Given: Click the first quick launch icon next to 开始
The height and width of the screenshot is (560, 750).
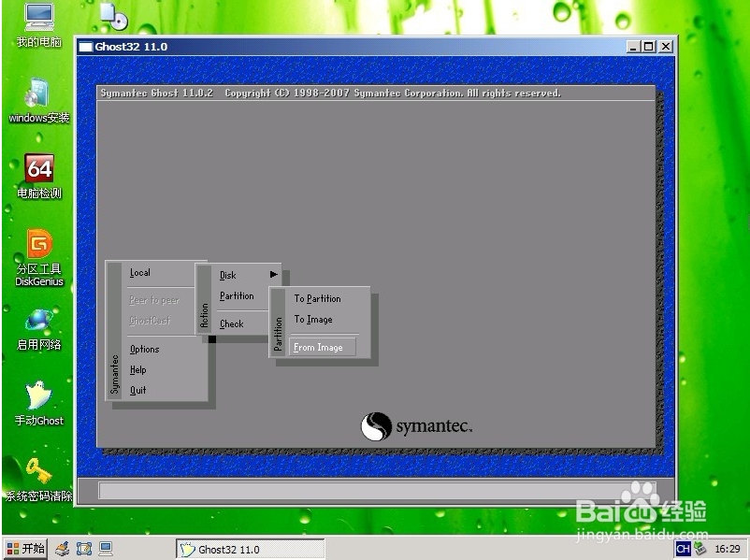Looking at the screenshot, I should coord(62,549).
